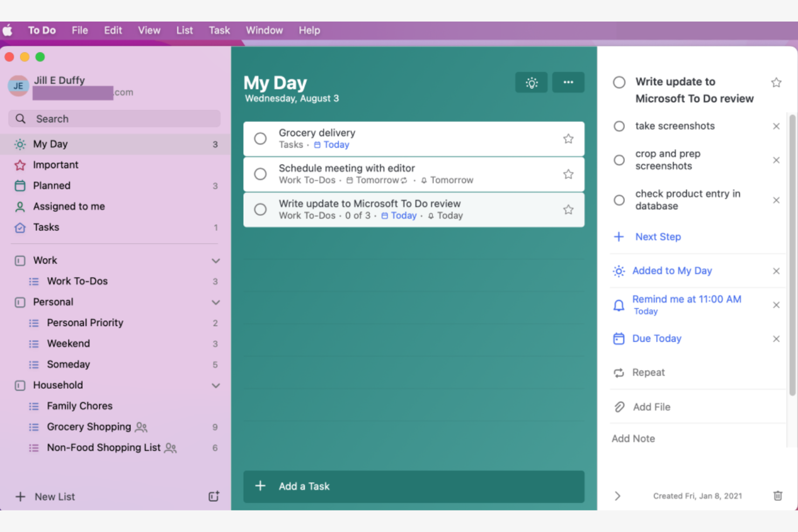
Task: Open the Suggestions lightbulb button
Action: coord(531,82)
